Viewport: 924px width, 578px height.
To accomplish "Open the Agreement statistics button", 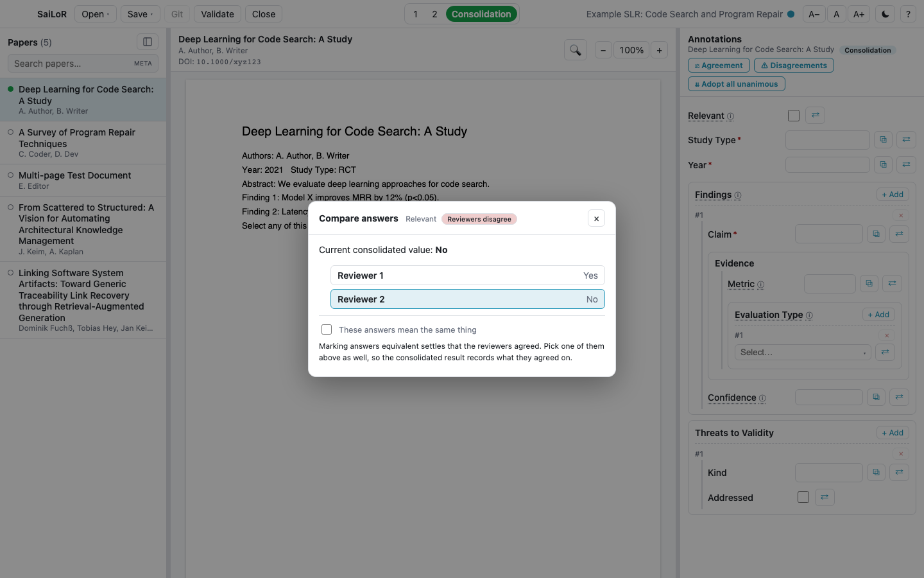I will (x=719, y=66).
